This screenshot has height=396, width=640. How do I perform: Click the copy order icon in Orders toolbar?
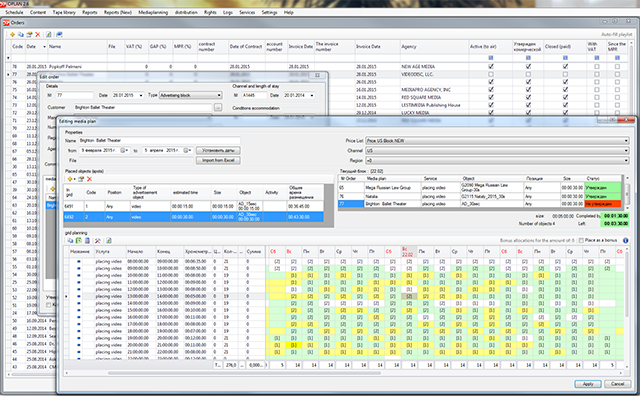pyautogui.click(x=21, y=35)
